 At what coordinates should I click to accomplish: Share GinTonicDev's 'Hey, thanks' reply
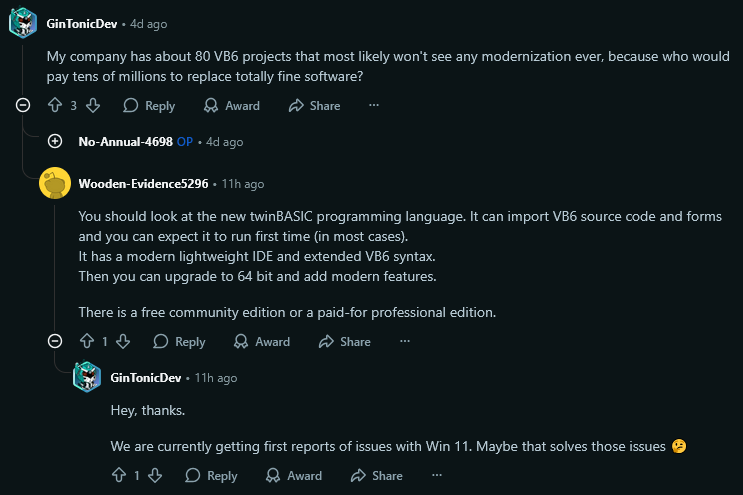click(376, 475)
